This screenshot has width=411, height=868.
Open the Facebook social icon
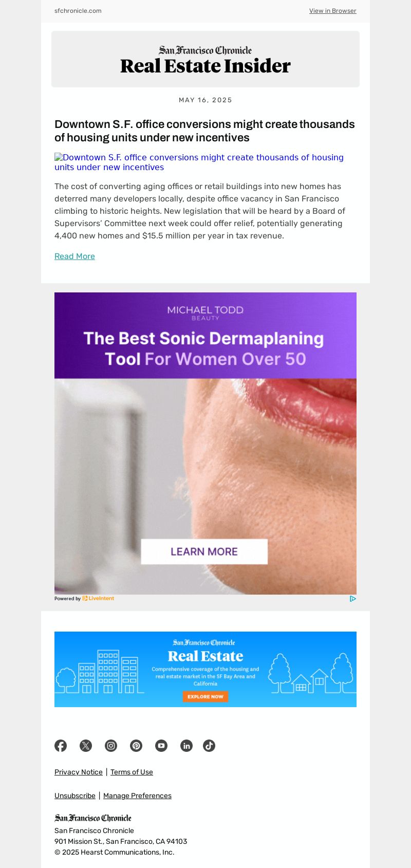[x=61, y=746]
